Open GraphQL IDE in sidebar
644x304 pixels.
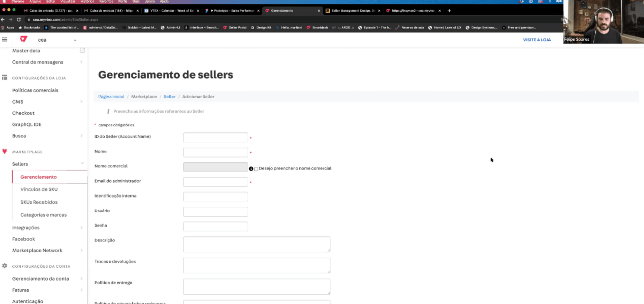27,124
